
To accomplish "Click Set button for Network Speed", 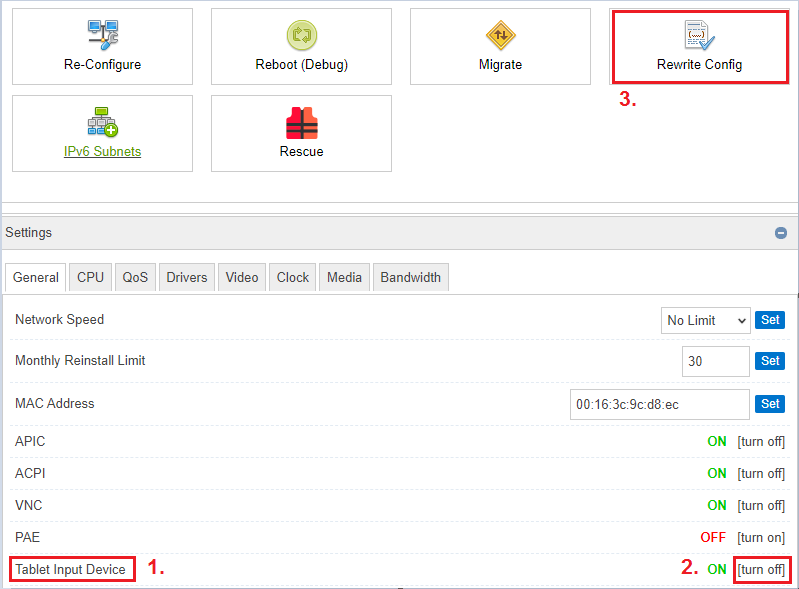I will pyautogui.click(x=770, y=320).
